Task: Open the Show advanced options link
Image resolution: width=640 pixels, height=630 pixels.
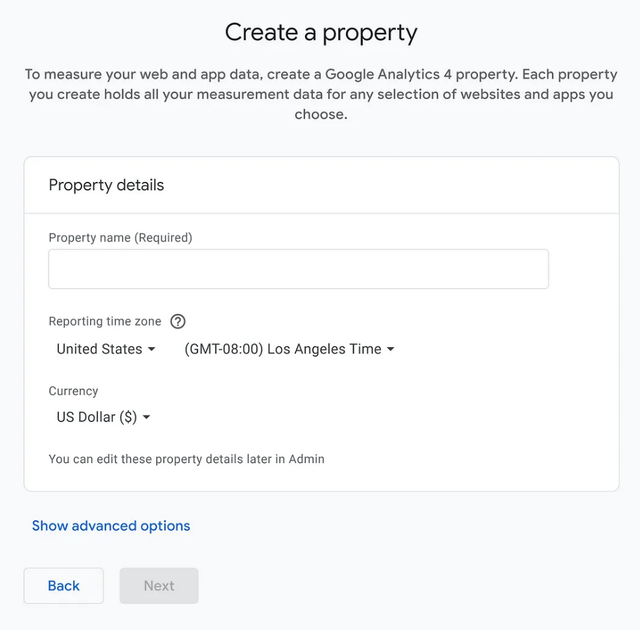Action: pos(111,526)
